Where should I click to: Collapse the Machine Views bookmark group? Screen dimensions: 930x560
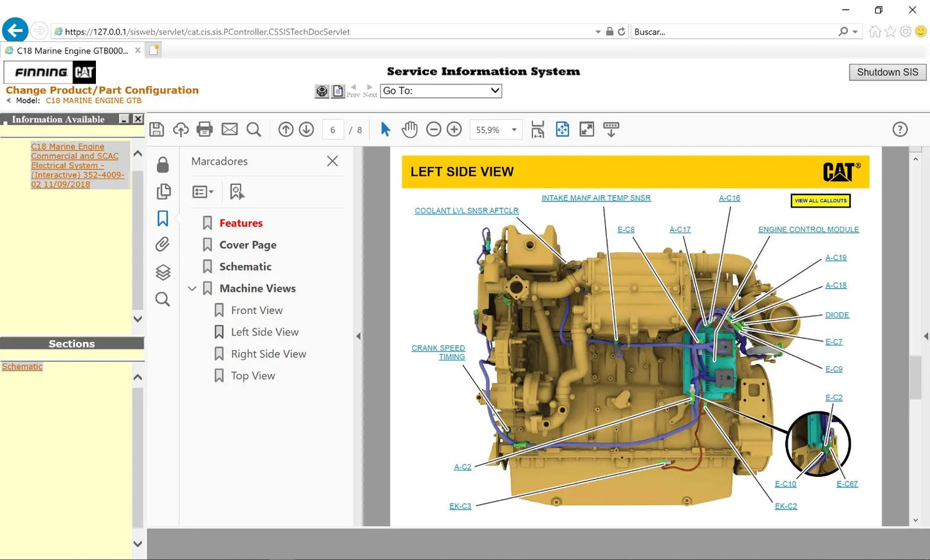coord(192,289)
